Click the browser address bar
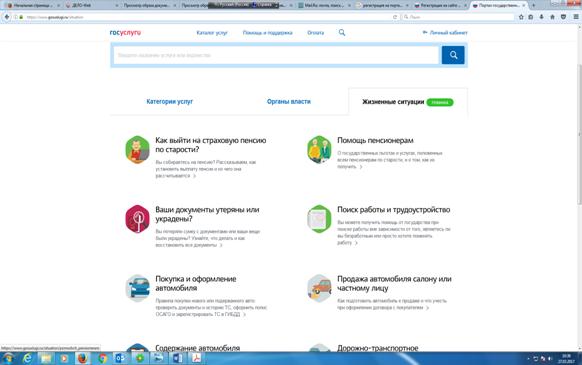 208,17
